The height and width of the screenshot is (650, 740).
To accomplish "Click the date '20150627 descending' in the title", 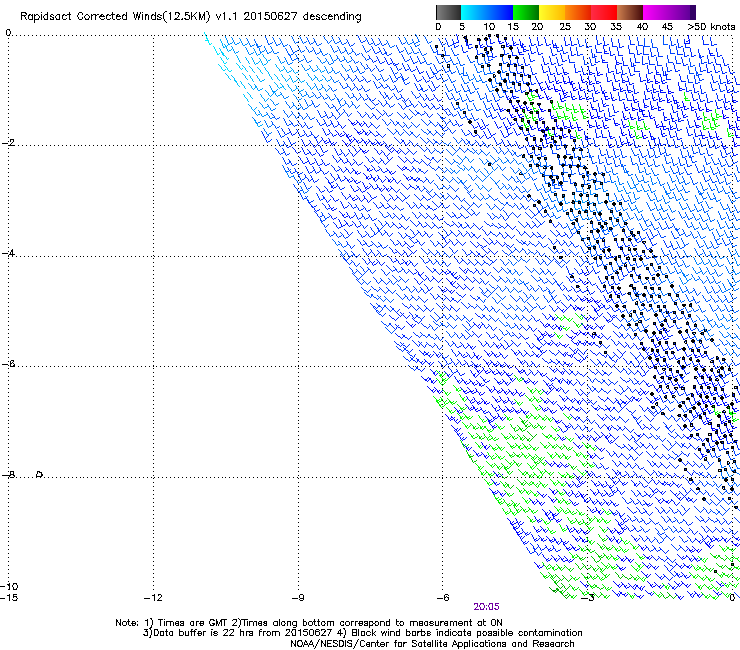I will (303, 16).
